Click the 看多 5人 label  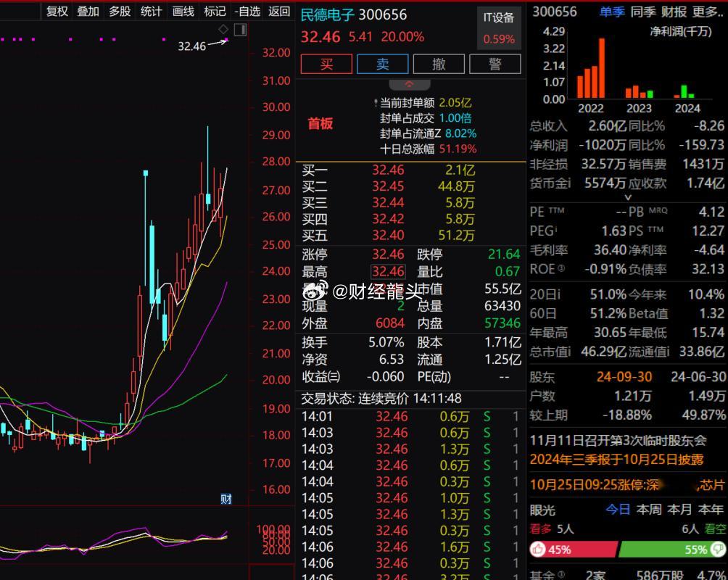(552, 529)
